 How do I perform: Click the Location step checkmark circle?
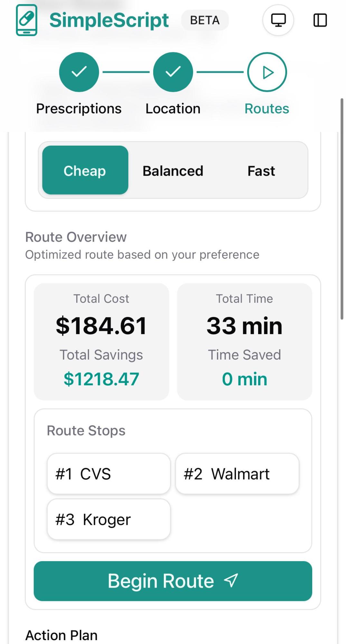coord(173,72)
